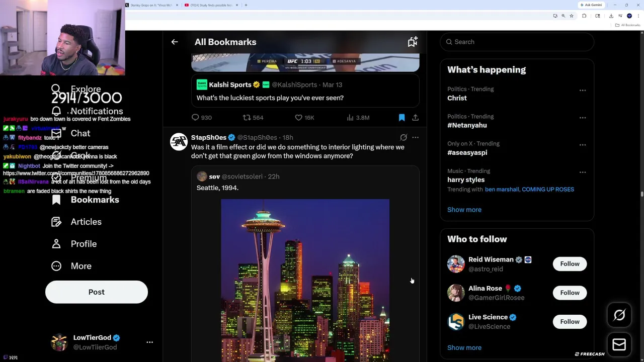Click the Post button

(97, 292)
